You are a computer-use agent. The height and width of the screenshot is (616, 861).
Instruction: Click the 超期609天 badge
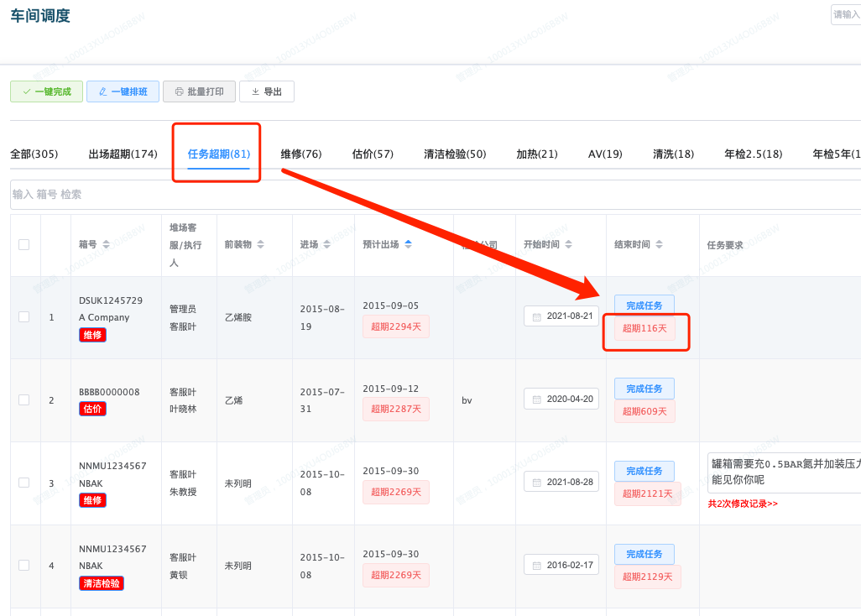coord(644,411)
